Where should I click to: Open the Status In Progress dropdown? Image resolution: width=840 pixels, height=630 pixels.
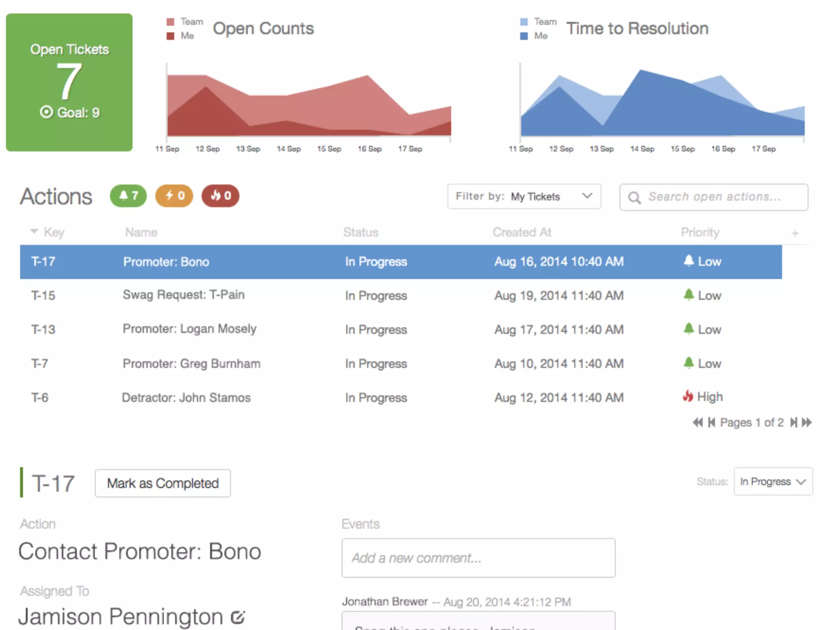[773, 482]
